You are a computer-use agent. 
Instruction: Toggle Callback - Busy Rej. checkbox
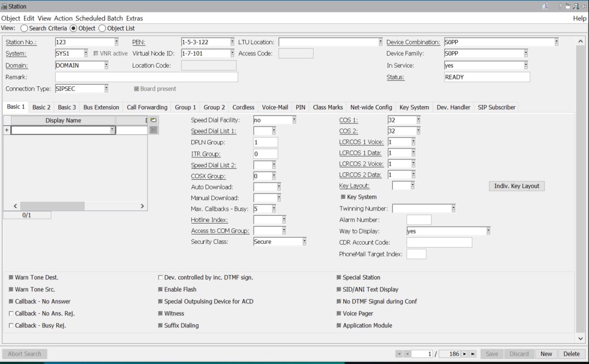(11, 326)
